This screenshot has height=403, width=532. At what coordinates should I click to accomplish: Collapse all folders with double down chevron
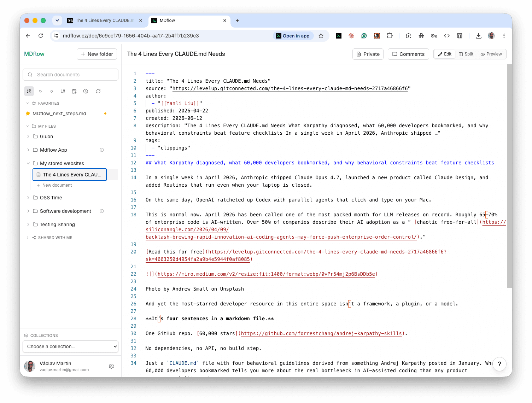click(52, 91)
